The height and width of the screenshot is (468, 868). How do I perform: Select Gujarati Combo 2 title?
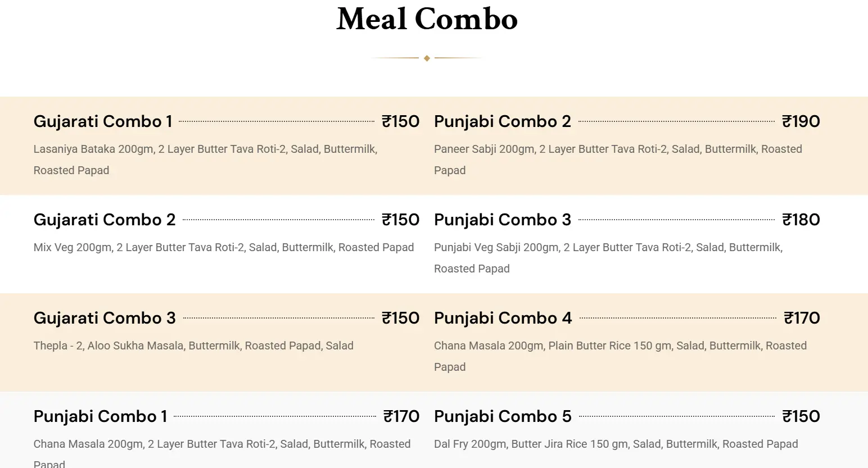pyautogui.click(x=105, y=220)
